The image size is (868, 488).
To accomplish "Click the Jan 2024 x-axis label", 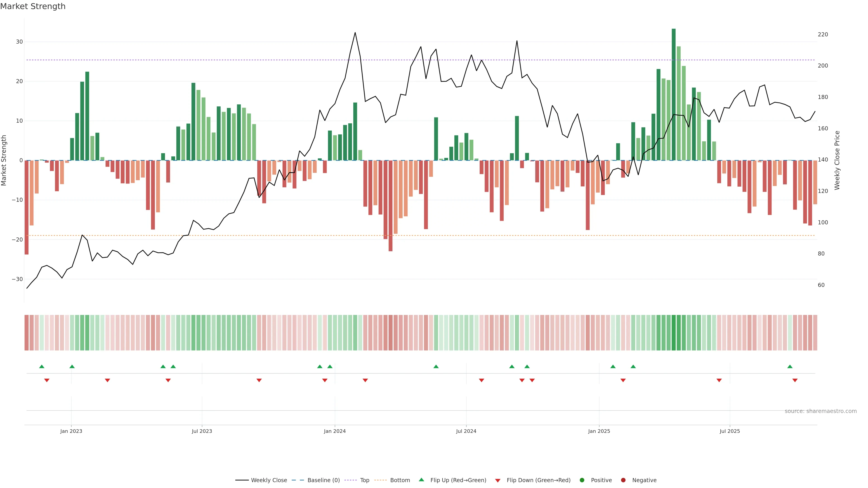I will click(x=335, y=431).
